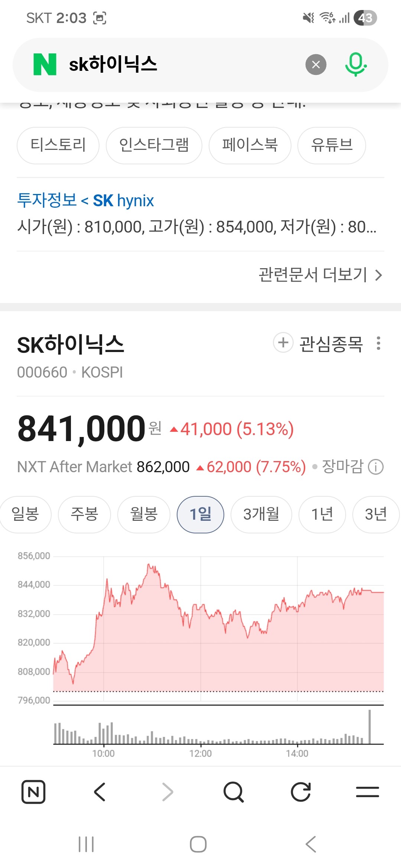Open 투자정보 < SK hynix link

[x=85, y=201]
